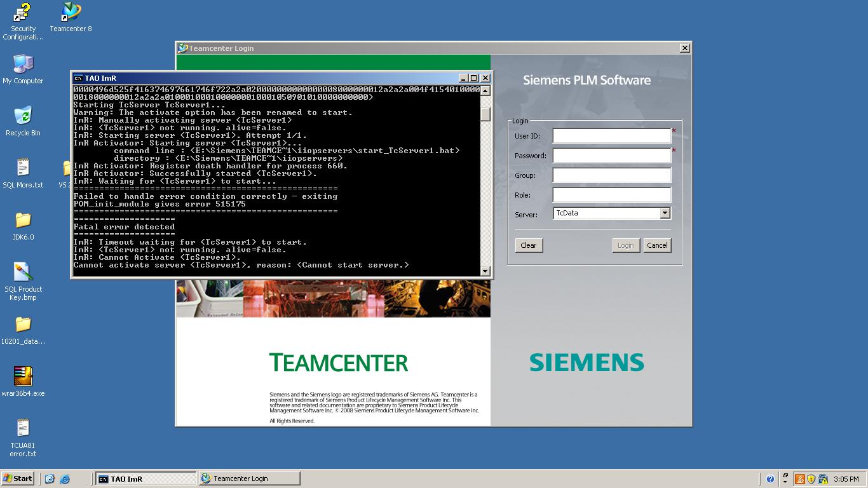Click the orange tray icon
868x488 pixels.
pos(800,479)
